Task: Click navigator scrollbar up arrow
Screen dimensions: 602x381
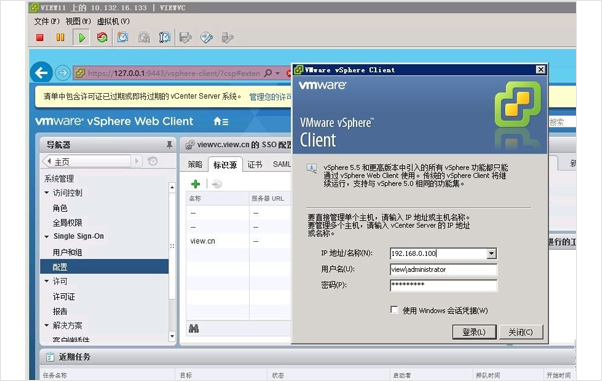Action: [x=172, y=187]
